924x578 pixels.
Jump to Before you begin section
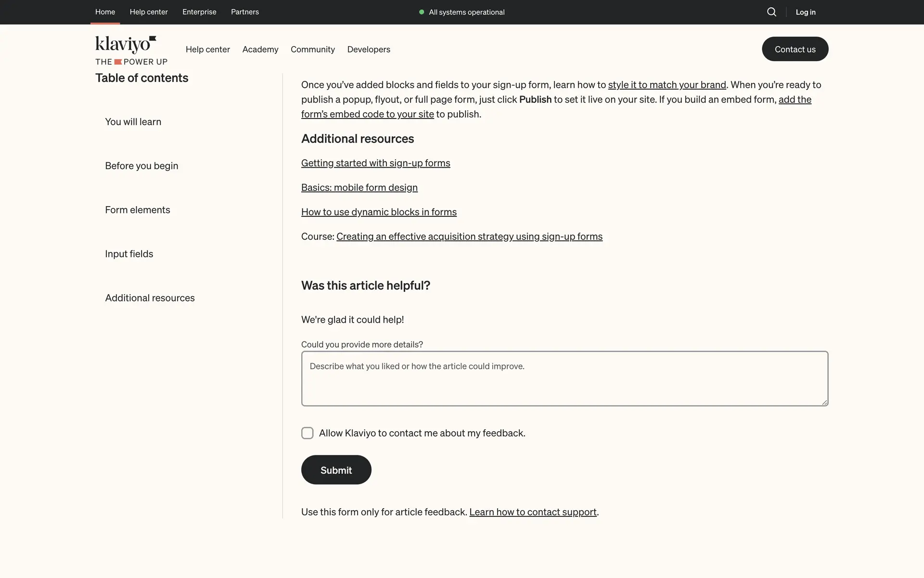tap(141, 166)
